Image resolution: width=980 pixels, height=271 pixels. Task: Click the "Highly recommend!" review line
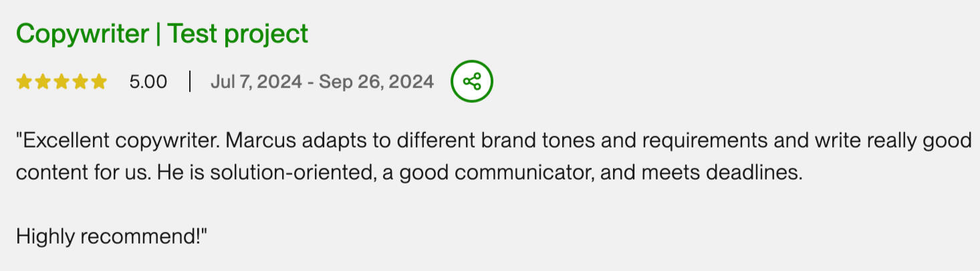coord(112,236)
